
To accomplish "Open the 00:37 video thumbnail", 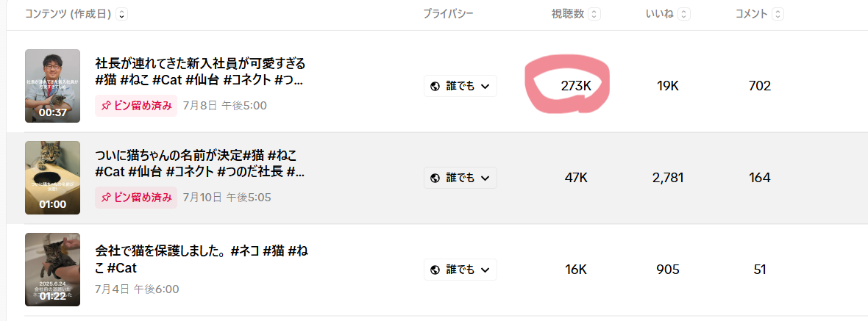I will pyautogui.click(x=52, y=86).
